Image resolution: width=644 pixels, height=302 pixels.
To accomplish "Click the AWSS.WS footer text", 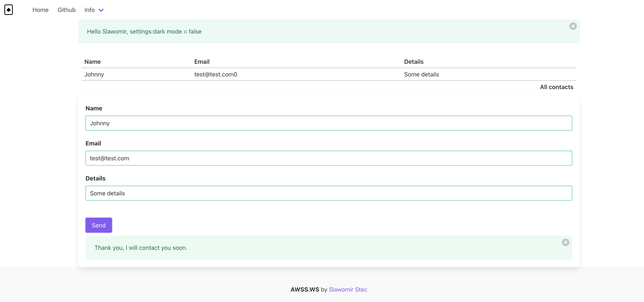I will (304, 290).
